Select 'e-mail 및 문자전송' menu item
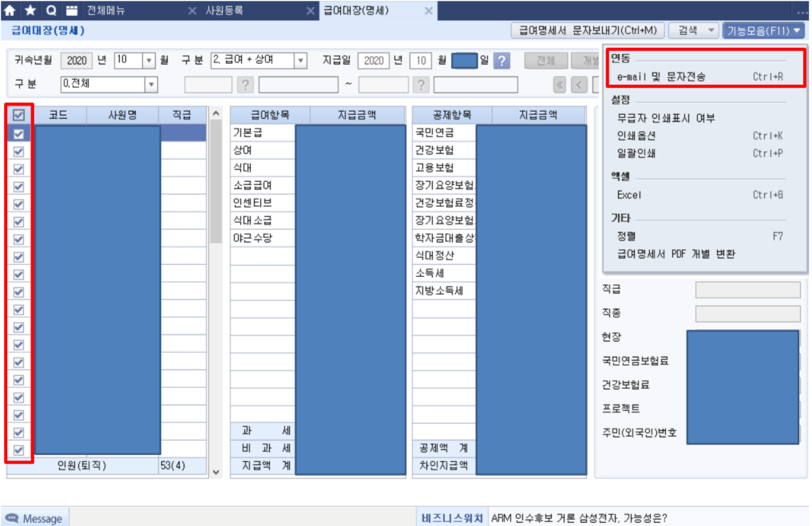This screenshot has height=526, width=812. 699,77
